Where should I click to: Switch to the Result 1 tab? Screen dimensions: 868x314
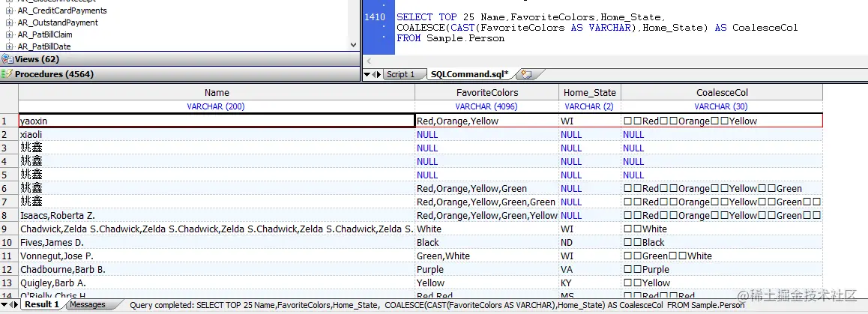tap(42, 304)
